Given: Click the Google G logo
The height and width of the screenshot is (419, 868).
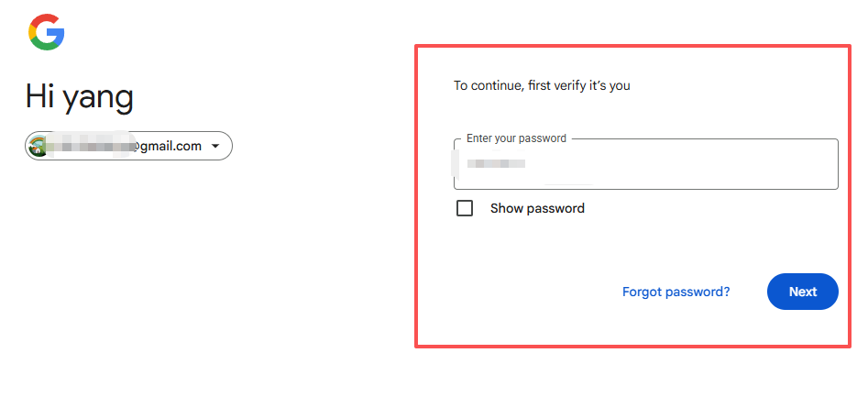Looking at the screenshot, I should [x=47, y=32].
